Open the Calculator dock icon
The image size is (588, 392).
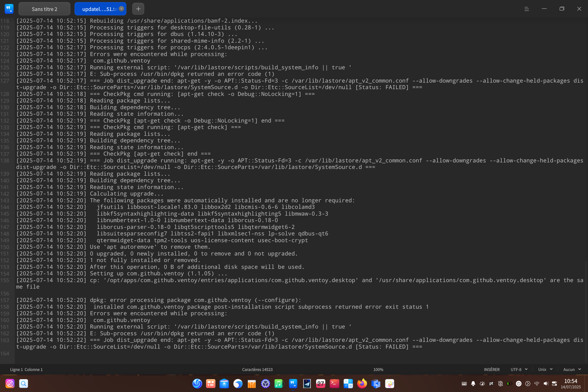[x=348, y=383]
